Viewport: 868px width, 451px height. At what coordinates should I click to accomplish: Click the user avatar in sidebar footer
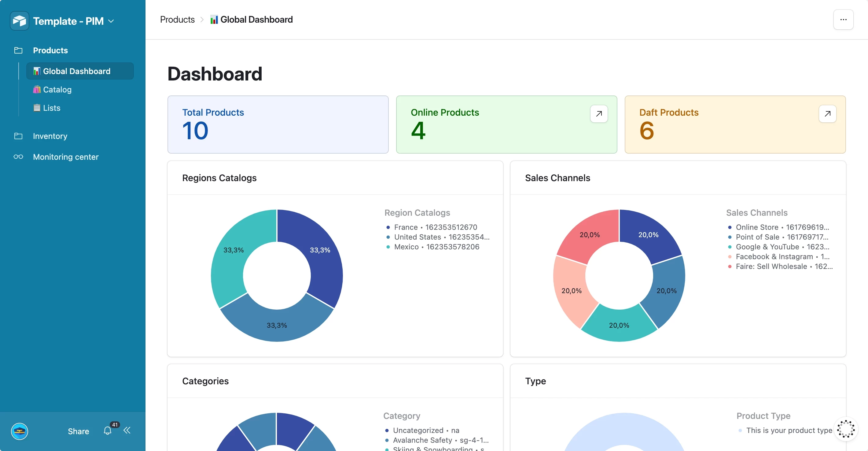point(20,431)
